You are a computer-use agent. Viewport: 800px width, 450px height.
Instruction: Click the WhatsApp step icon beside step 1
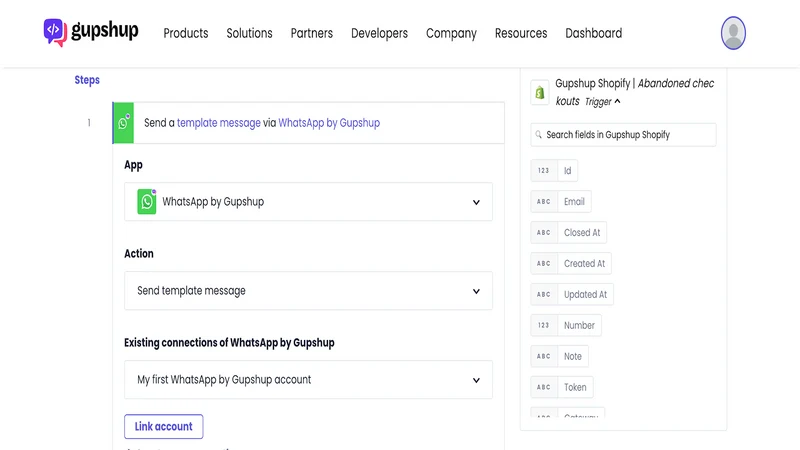[x=123, y=123]
